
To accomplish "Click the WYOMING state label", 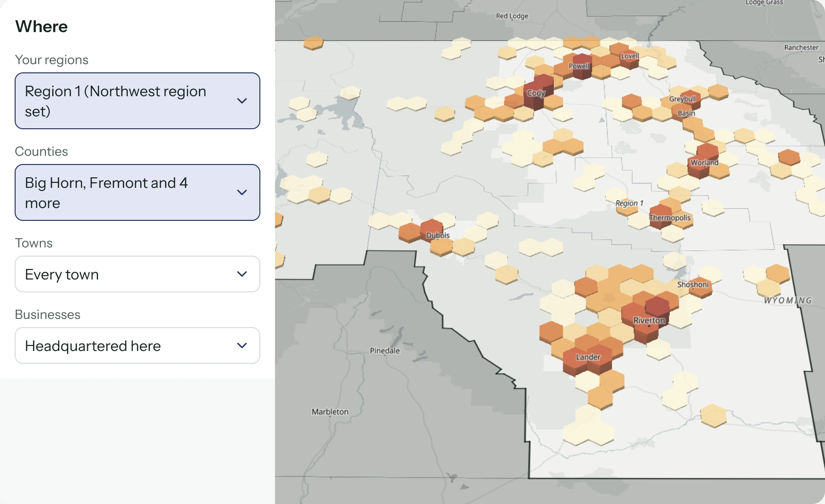I will 788,301.
